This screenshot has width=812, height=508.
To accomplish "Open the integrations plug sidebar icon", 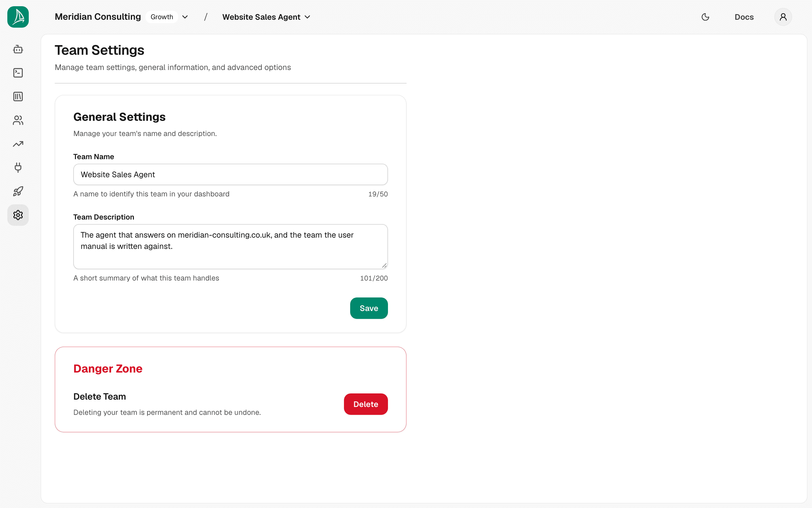I will point(18,168).
